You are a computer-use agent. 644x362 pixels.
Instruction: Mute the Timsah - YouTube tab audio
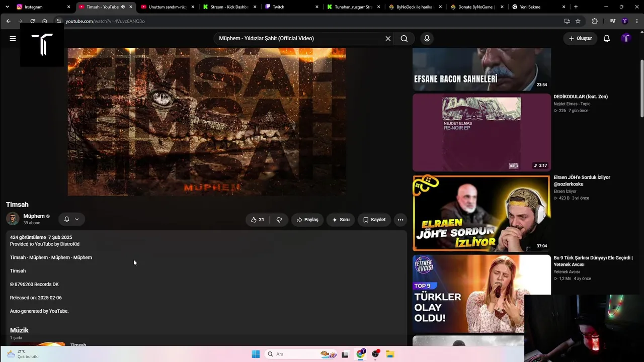coord(123,7)
